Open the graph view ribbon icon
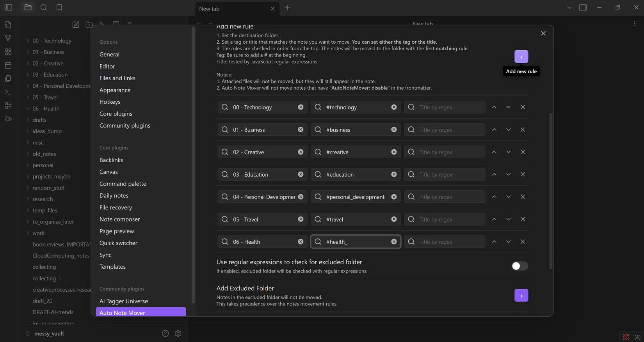Image resolution: width=644 pixels, height=342 pixels. coord(8,38)
